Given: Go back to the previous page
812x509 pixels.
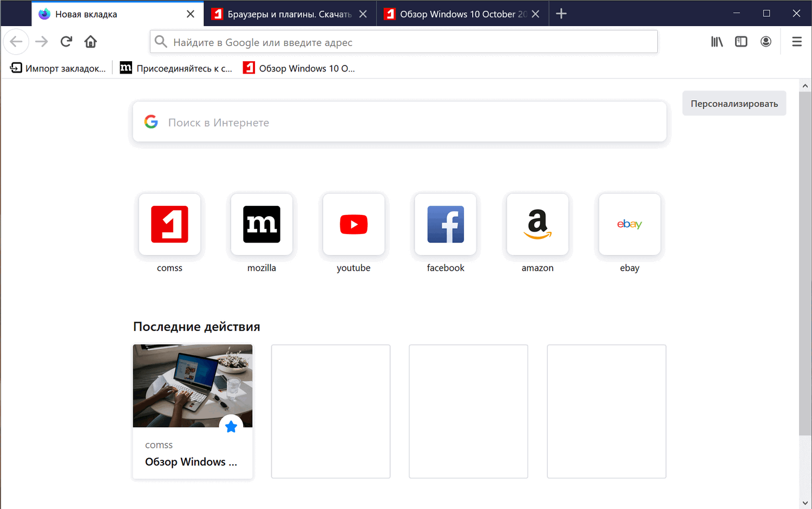Looking at the screenshot, I should click(x=16, y=42).
